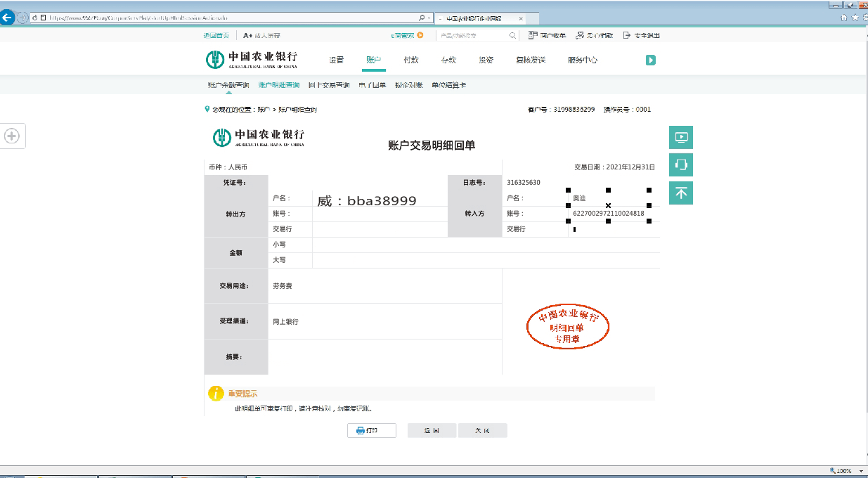868x478 pixels.
Task: Click the green play arrow at the menu's right end
Action: (651, 60)
